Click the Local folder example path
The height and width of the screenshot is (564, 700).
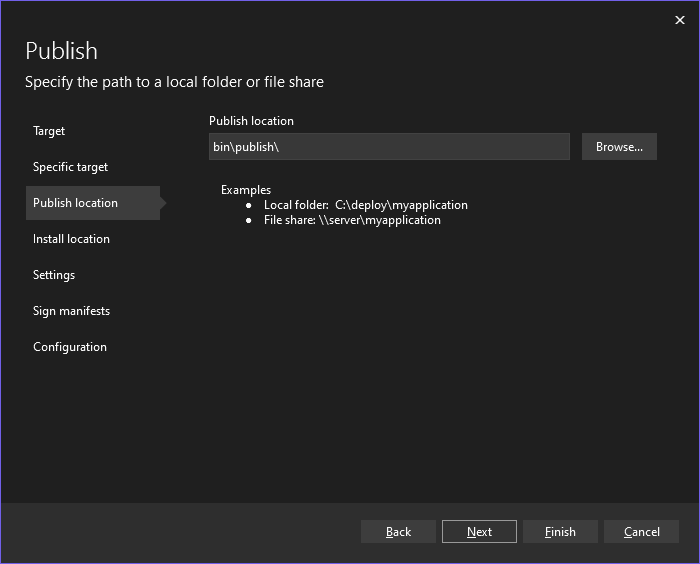click(x=400, y=205)
